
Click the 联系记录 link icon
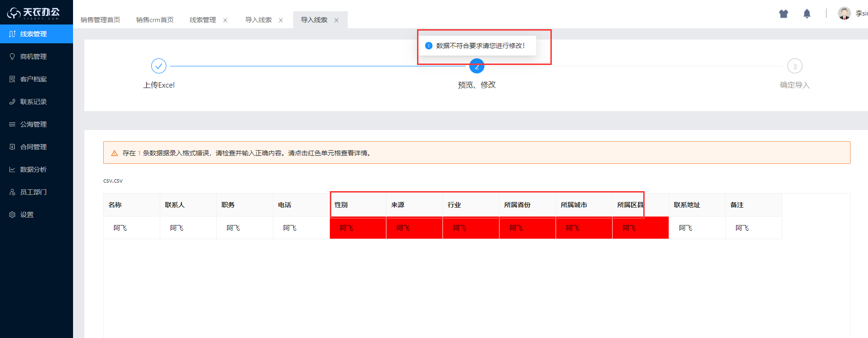pos(12,102)
